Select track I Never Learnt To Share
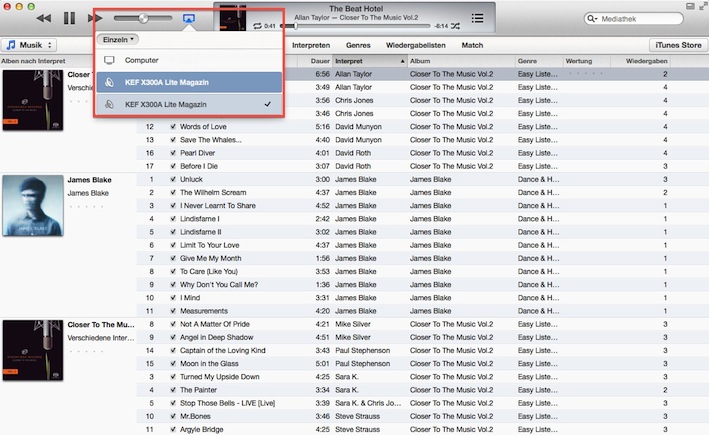 pyautogui.click(x=217, y=206)
